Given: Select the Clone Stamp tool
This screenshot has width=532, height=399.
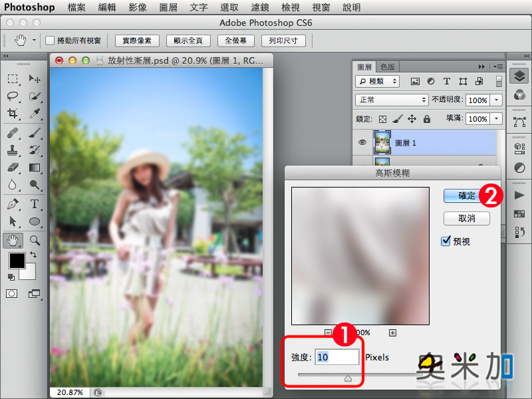Looking at the screenshot, I should [13, 150].
